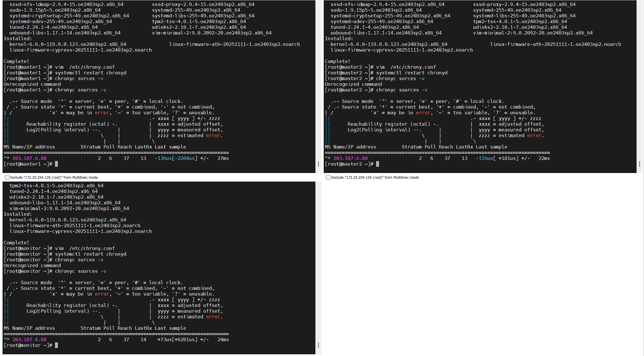The height and width of the screenshot is (356, 644).
Task: Click the cursor at master1 prompt
Action: point(56,164)
